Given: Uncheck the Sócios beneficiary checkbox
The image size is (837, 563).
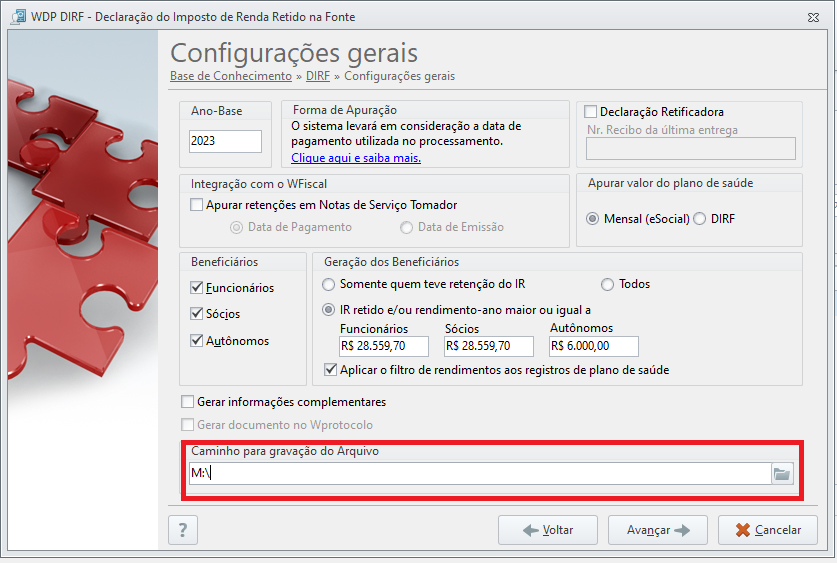Looking at the screenshot, I should pyautogui.click(x=196, y=313).
